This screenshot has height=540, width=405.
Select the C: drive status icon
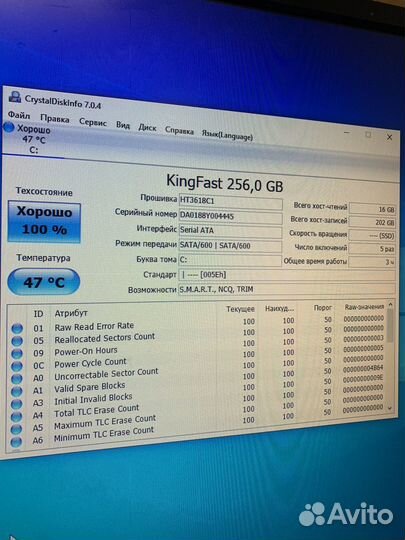(x=9, y=127)
